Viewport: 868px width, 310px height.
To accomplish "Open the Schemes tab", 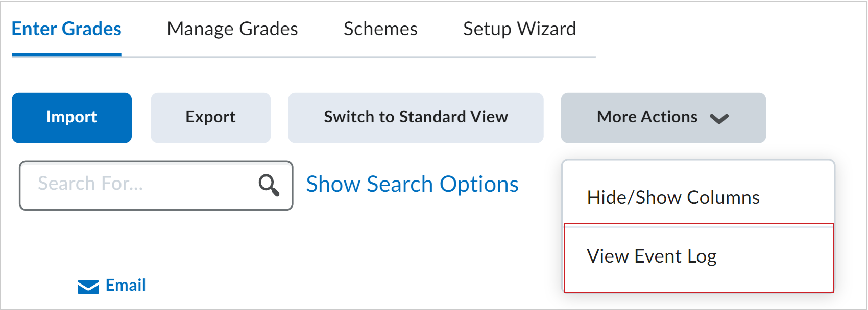I will 380,29.
